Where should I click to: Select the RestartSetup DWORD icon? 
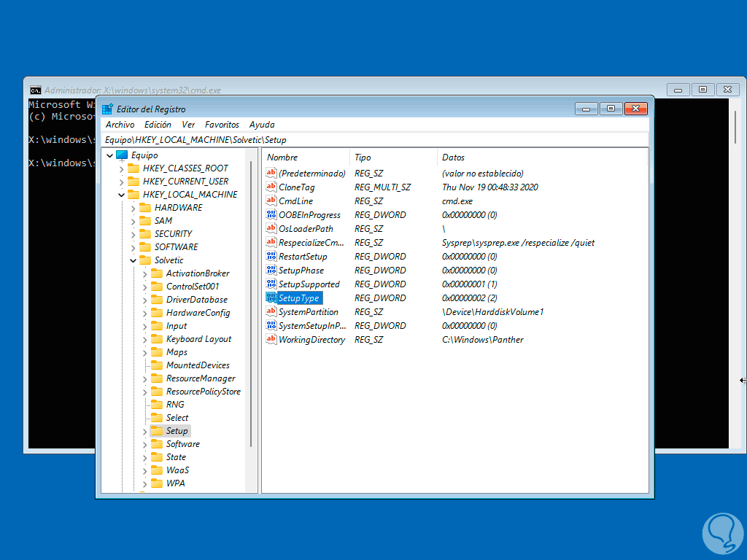[271, 256]
